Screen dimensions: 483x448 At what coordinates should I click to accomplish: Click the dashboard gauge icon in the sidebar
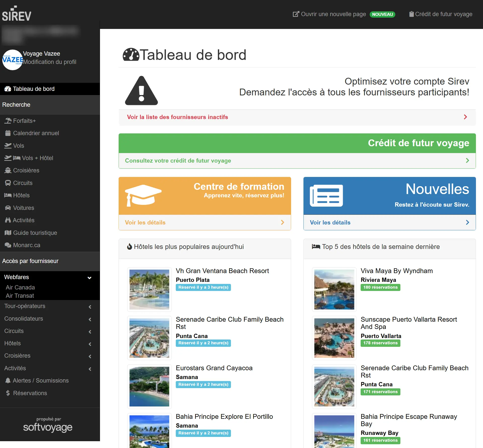pyautogui.click(x=8, y=89)
